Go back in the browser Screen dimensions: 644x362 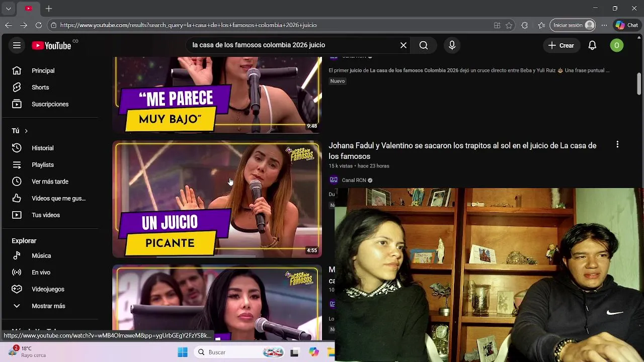point(9,25)
